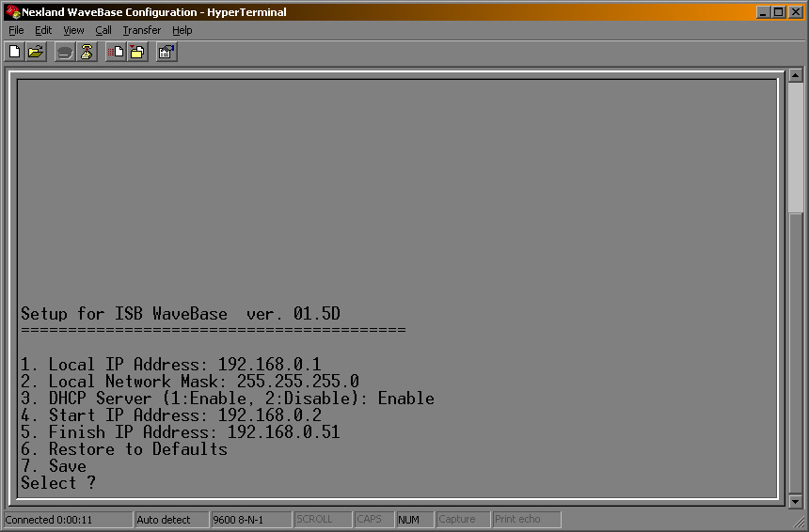
Task: Click the Send file toolbar icon
Action: click(116, 53)
